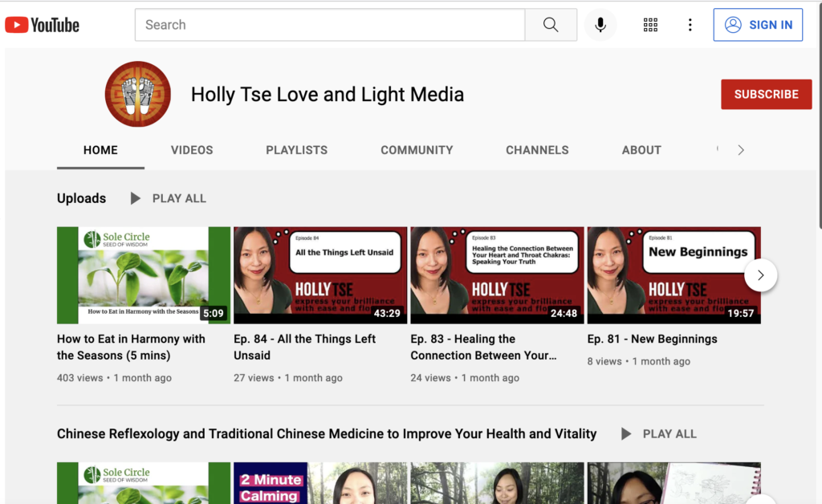The width and height of the screenshot is (822, 504).
Task: Click the Sign In button
Action: point(758,25)
